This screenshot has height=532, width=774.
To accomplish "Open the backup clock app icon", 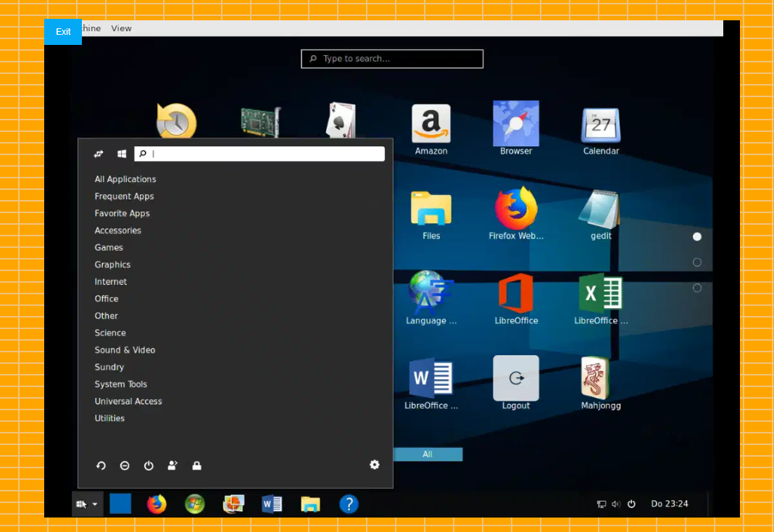I will [176, 120].
